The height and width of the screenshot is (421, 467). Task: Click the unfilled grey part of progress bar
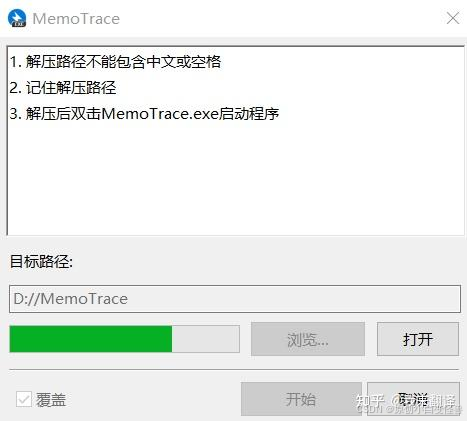click(206, 339)
